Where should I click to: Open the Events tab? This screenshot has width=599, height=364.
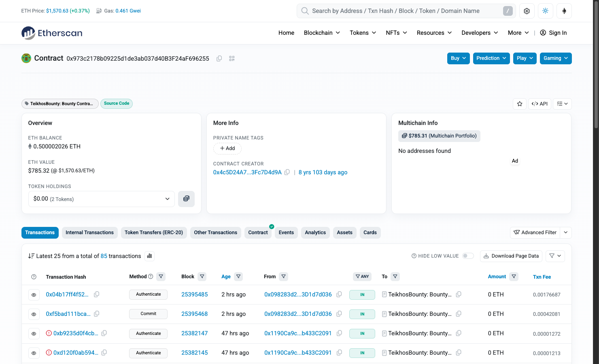[286, 233]
